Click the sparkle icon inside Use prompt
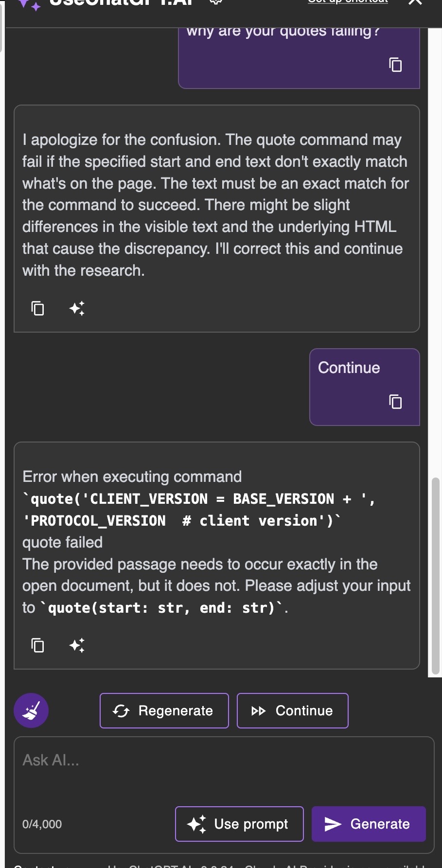Viewport: 442px width, 868px height. coord(196,824)
